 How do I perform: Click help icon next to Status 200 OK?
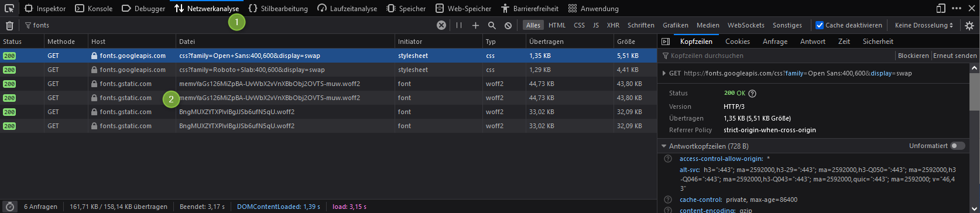pyautogui.click(x=752, y=93)
